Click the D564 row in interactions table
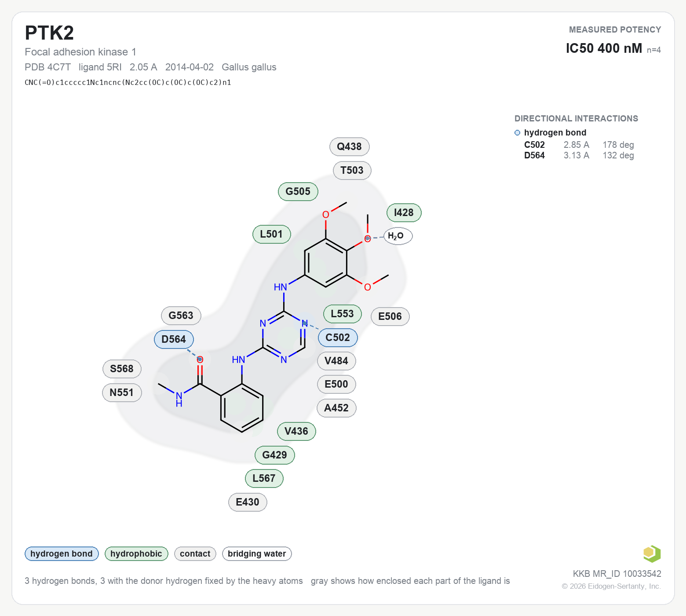686x616 pixels. coord(579,155)
